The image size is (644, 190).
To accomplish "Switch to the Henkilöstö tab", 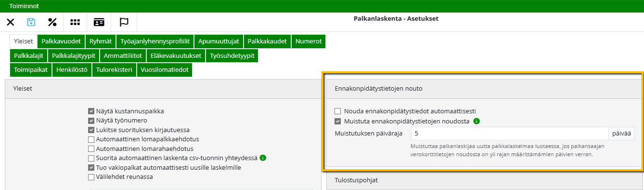I will click(72, 70).
